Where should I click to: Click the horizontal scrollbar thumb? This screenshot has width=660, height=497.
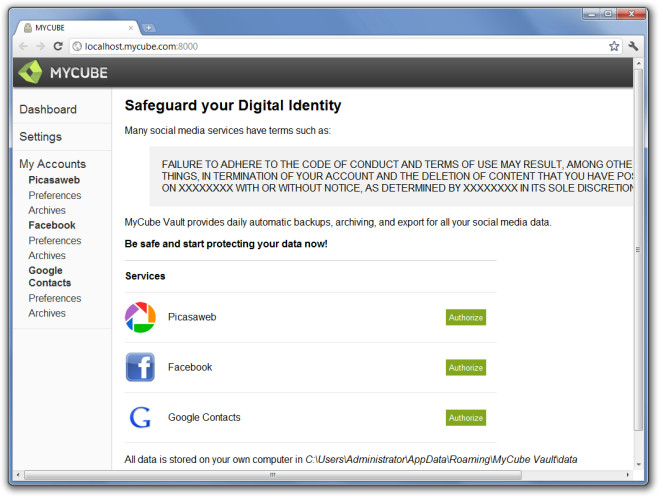(x=273, y=475)
